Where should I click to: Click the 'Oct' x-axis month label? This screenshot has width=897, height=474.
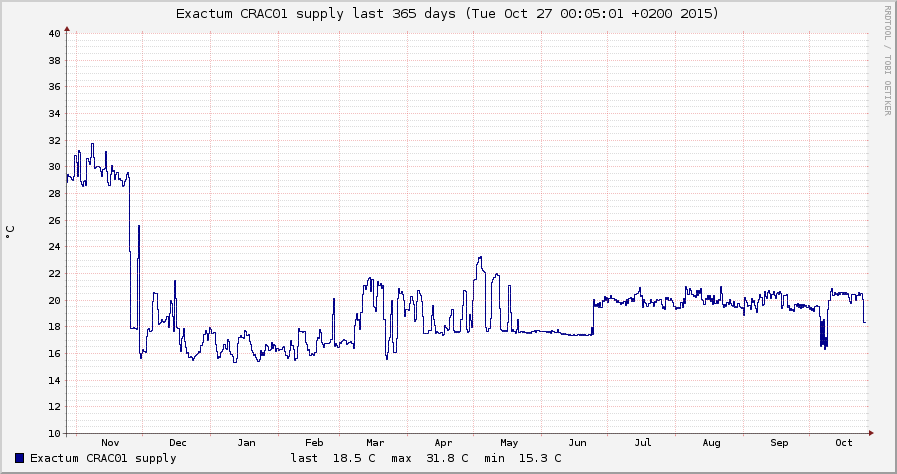tap(844, 443)
